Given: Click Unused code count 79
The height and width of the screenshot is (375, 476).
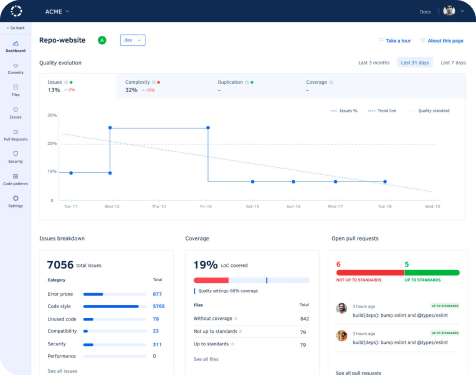Looking at the screenshot, I should [x=156, y=319].
